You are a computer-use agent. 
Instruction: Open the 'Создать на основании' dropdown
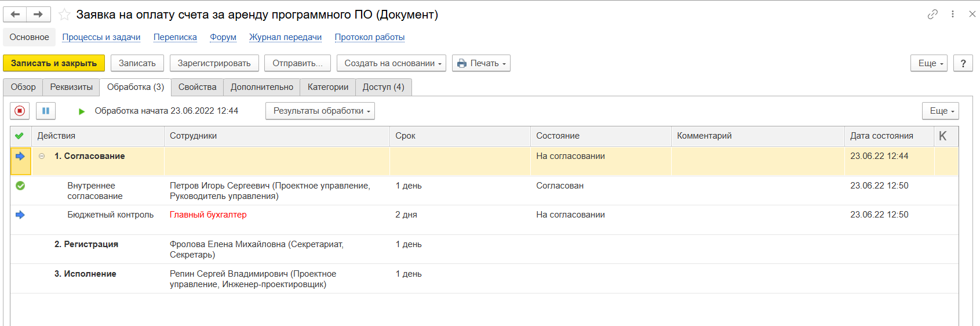click(x=391, y=63)
